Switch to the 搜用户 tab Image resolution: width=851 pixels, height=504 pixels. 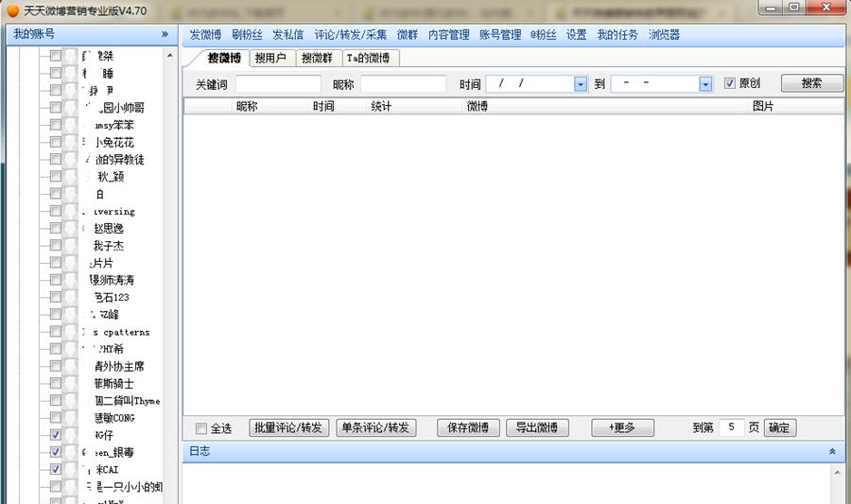[270, 58]
